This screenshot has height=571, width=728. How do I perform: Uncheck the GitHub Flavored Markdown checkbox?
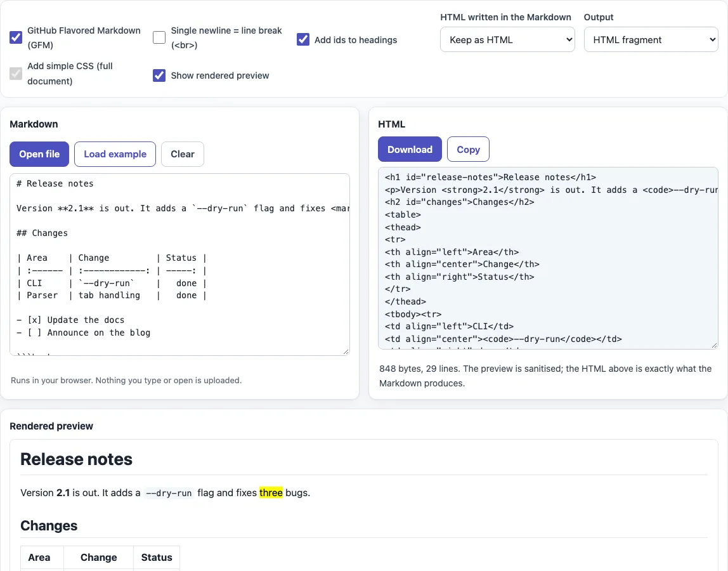click(x=16, y=37)
